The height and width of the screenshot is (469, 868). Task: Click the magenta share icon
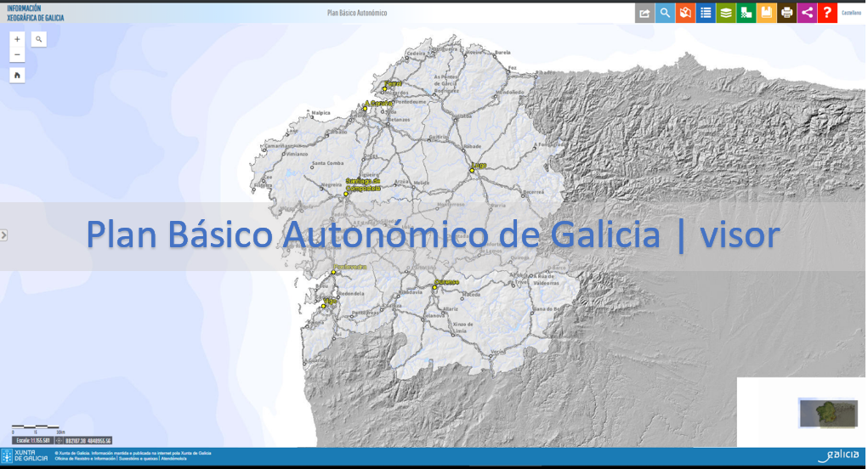[807, 13]
